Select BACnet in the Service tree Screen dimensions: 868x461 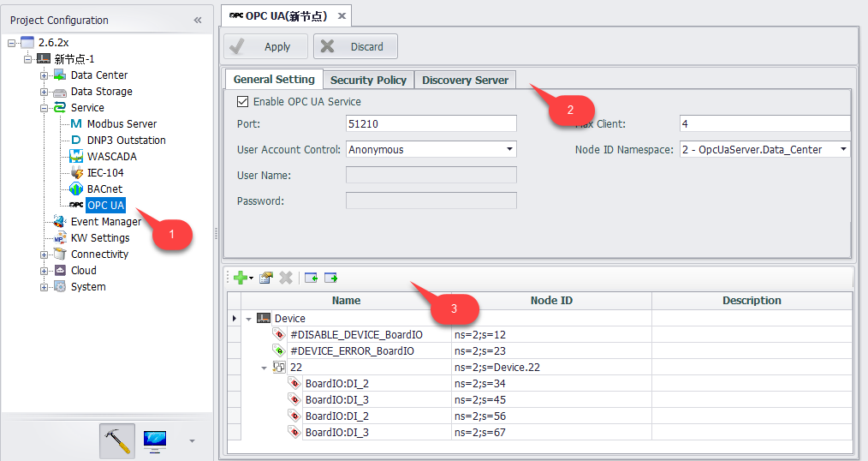(x=104, y=189)
